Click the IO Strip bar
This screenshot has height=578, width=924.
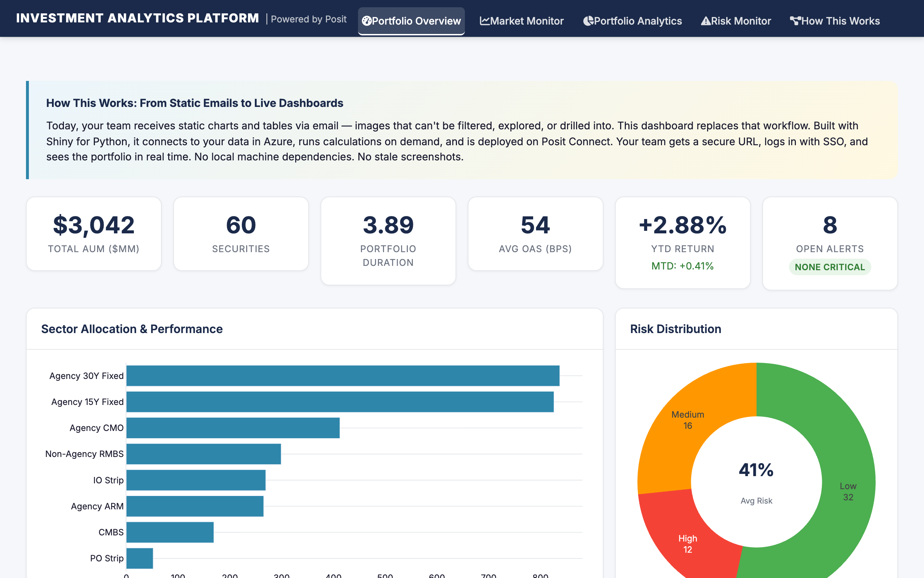tap(196, 480)
